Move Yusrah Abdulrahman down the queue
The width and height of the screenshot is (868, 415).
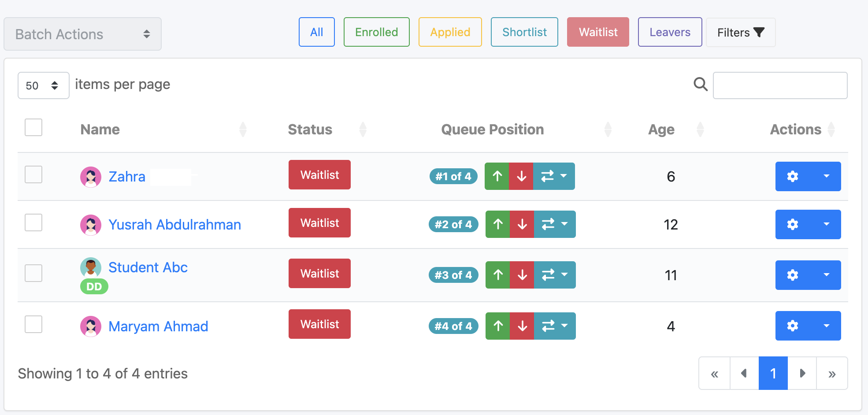coord(522,224)
